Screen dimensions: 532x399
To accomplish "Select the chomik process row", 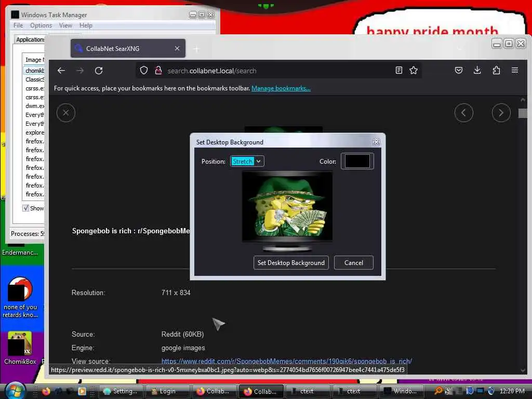I will click(34, 71).
